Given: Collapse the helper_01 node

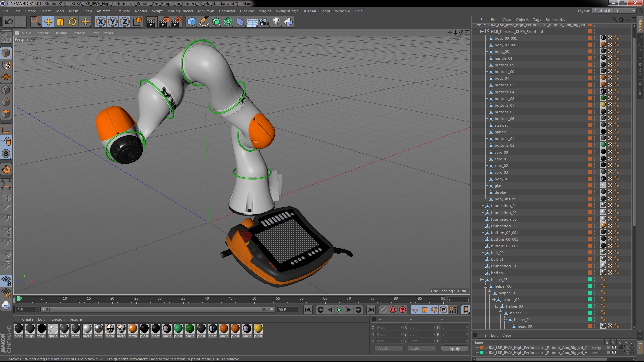Looking at the screenshot, I should pyautogui.click(x=490, y=293).
